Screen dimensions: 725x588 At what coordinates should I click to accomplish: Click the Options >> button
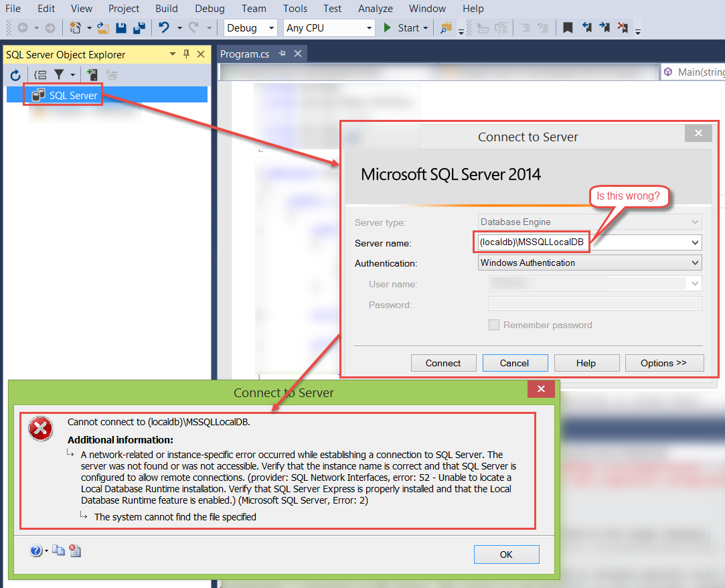(x=664, y=363)
